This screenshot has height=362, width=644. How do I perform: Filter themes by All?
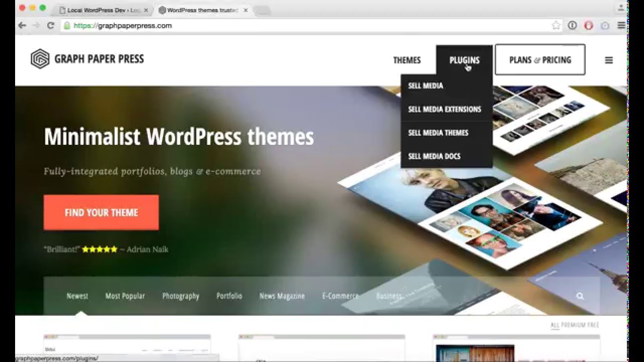(555, 325)
